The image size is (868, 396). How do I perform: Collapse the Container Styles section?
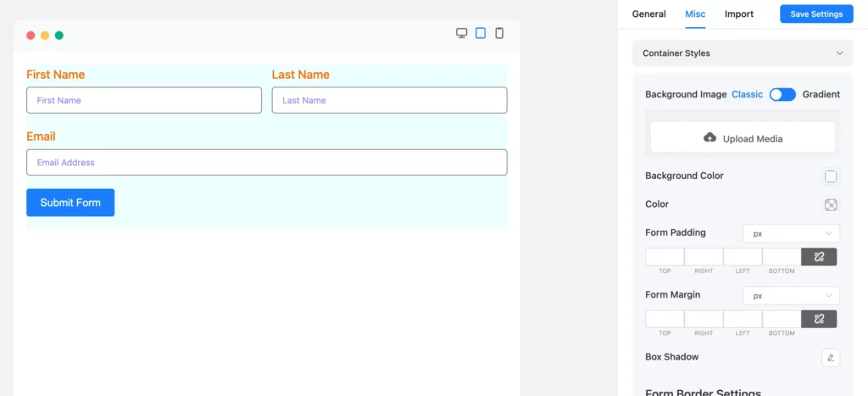743,53
